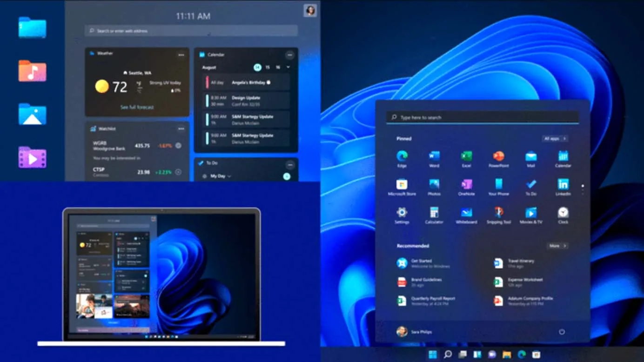Open Edge from the taskbar
Screen dimensions: 644x362
pyautogui.click(x=522, y=355)
